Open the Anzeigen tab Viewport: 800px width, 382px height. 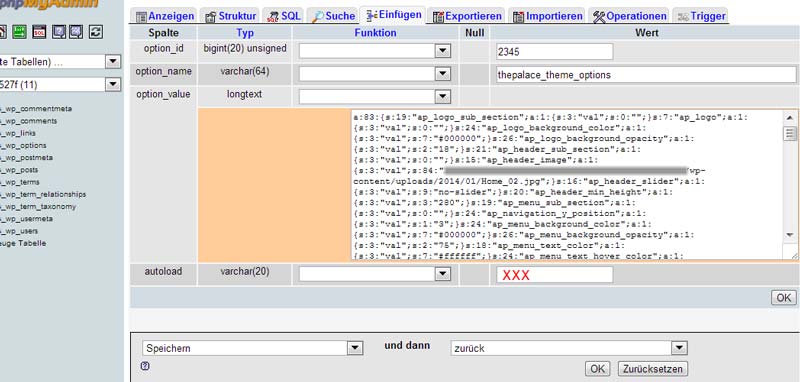pyautogui.click(x=164, y=16)
